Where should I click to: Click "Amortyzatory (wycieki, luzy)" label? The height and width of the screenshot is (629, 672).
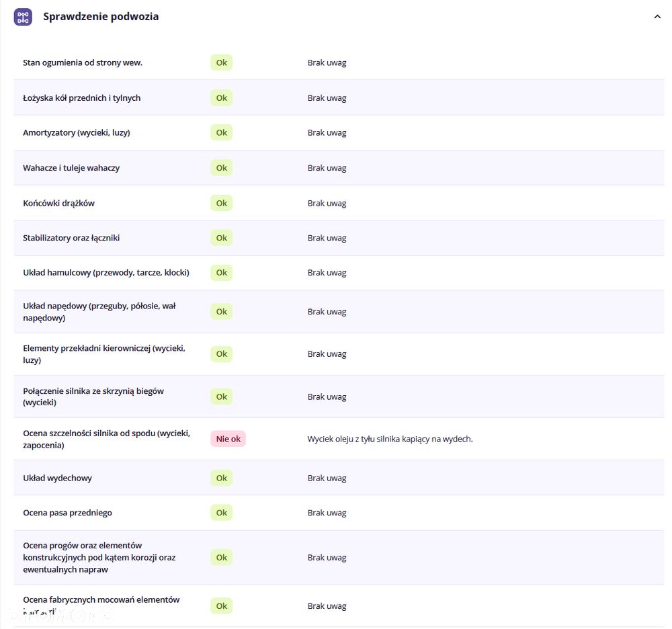point(77,133)
